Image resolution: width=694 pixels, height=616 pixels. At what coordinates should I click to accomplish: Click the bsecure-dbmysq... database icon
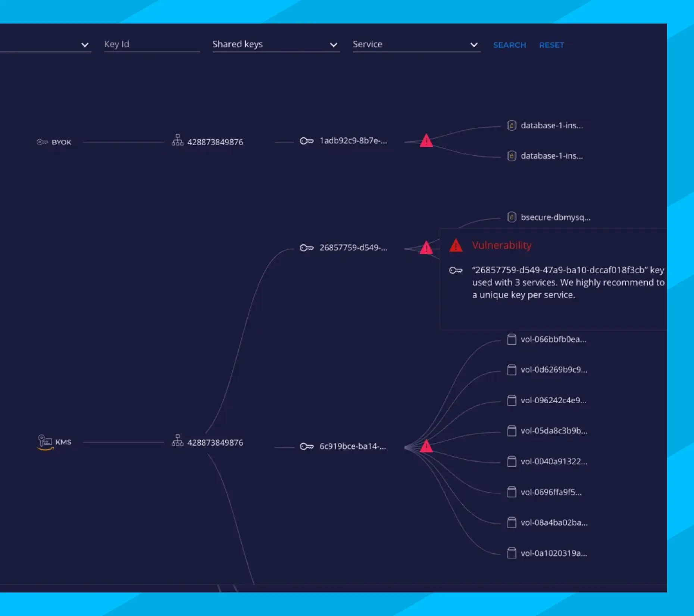(512, 217)
